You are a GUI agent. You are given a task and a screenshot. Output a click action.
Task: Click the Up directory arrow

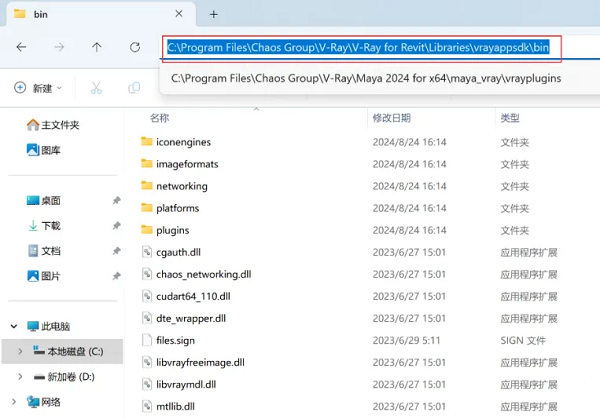point(96,47)
